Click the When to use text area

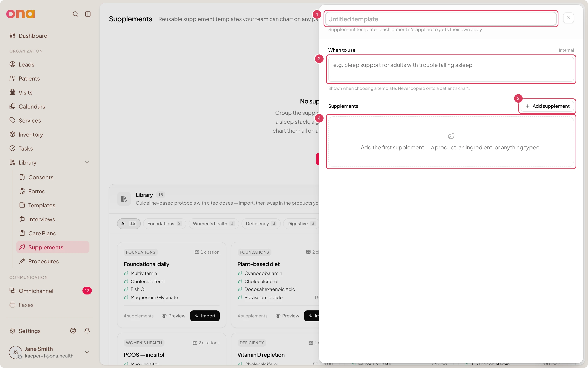click(x=451, y=69)
